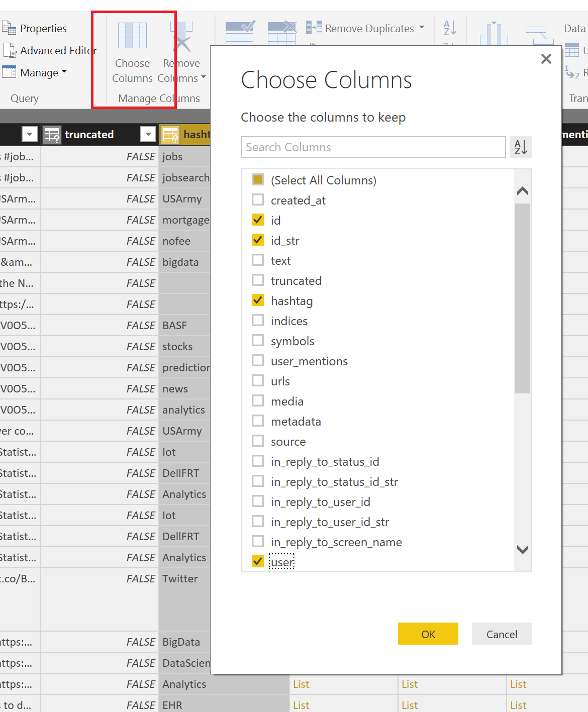Screen dimensions: 588x712
Task: Open query Properties
Action: [x=35, y=29]
